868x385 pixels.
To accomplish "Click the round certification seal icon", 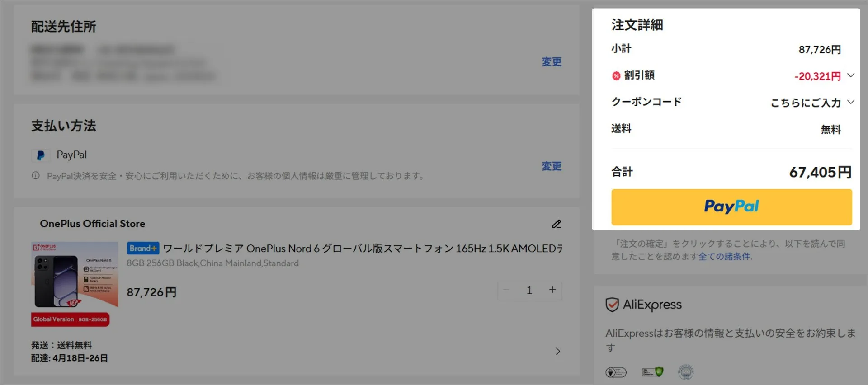I will tap(686, 372).
